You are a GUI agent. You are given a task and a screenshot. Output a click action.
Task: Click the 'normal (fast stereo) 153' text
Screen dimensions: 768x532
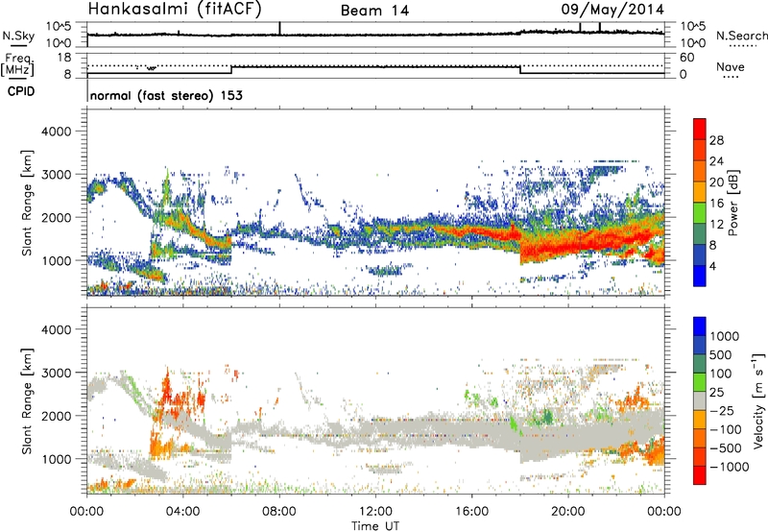point(166,95)
